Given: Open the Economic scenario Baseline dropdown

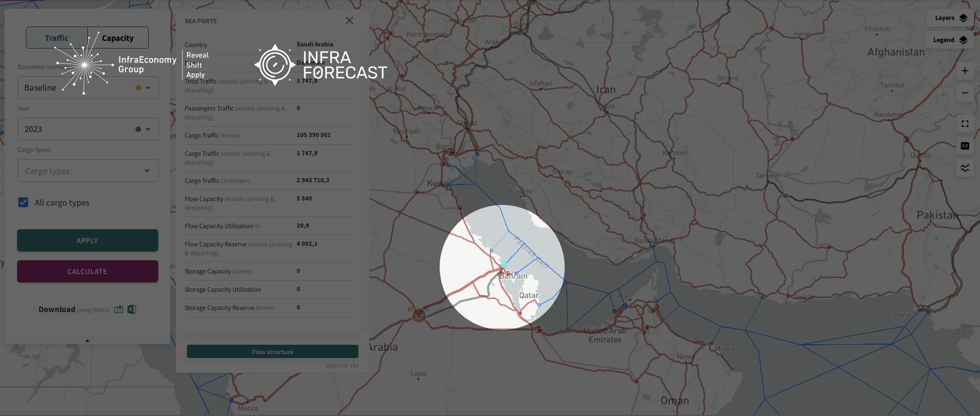Looking at the screenshot, I should coord(88,88).
